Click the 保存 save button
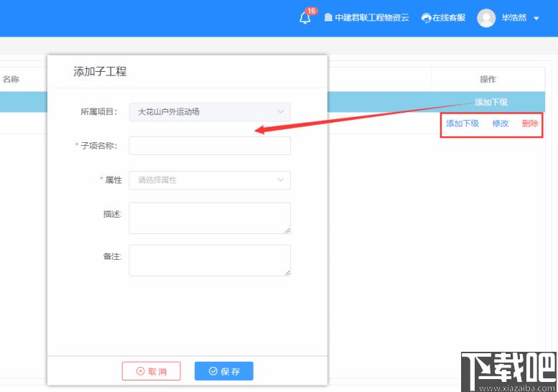Screen dimensions: 558x392 [x=224, y=371]
